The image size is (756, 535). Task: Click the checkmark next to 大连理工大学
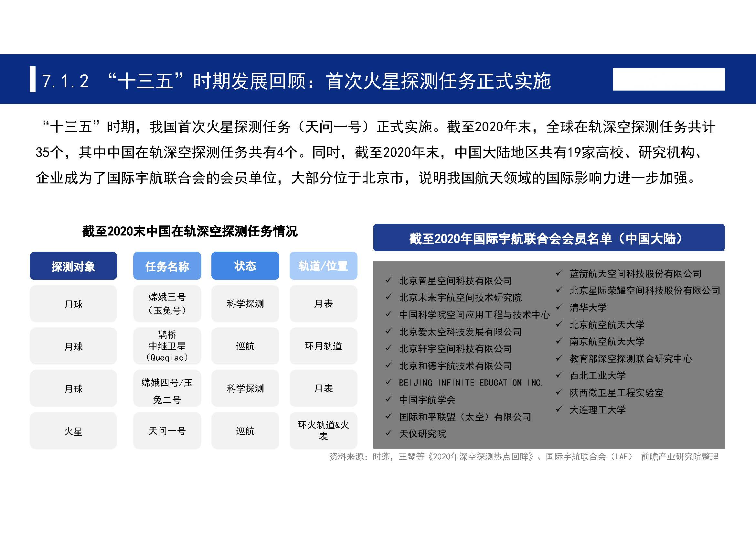click(x=559, y=409)
